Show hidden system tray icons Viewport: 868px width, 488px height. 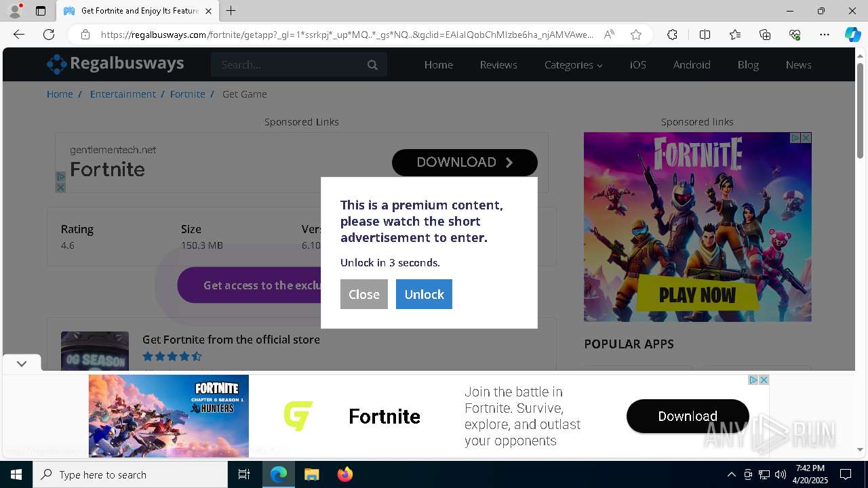pyautogui.click(x=731, y=474)
